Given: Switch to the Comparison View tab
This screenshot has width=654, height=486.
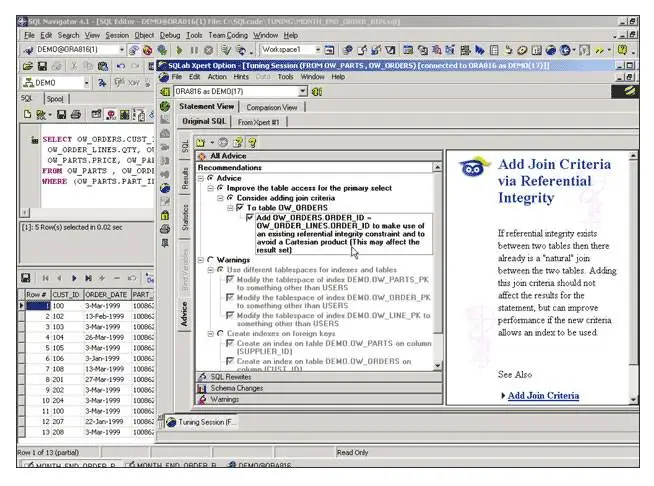Looking at the screenshot, I should pos(272,107).
